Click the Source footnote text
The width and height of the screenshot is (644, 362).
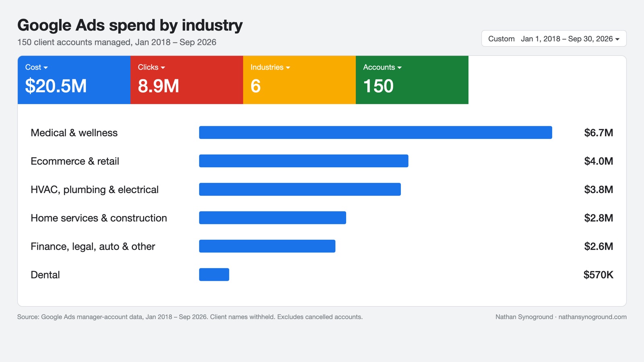[x=190, y=317]
